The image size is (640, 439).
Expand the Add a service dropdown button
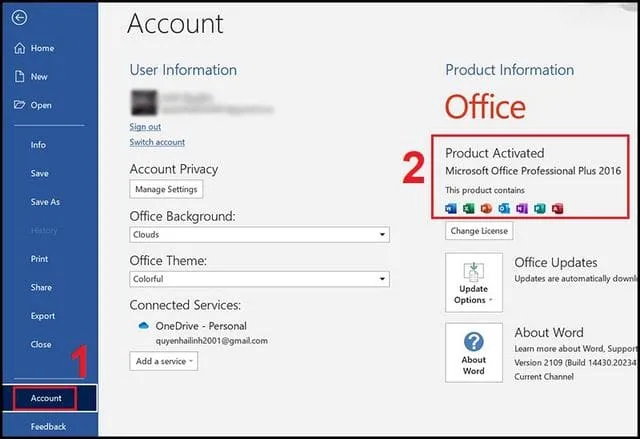pos(164,361)
